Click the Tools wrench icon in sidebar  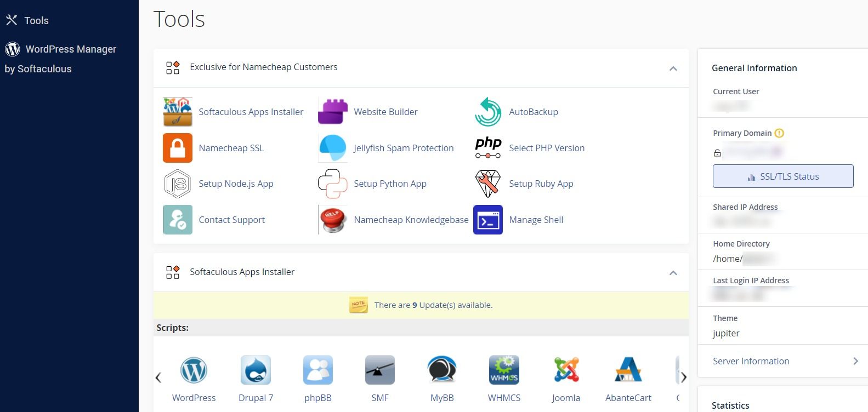(12, 20)
